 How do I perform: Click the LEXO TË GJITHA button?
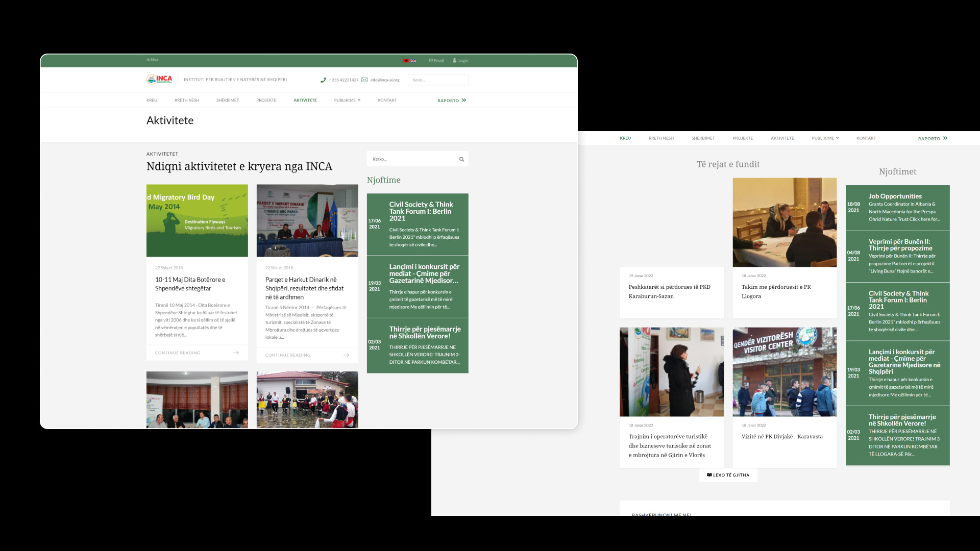728,475
